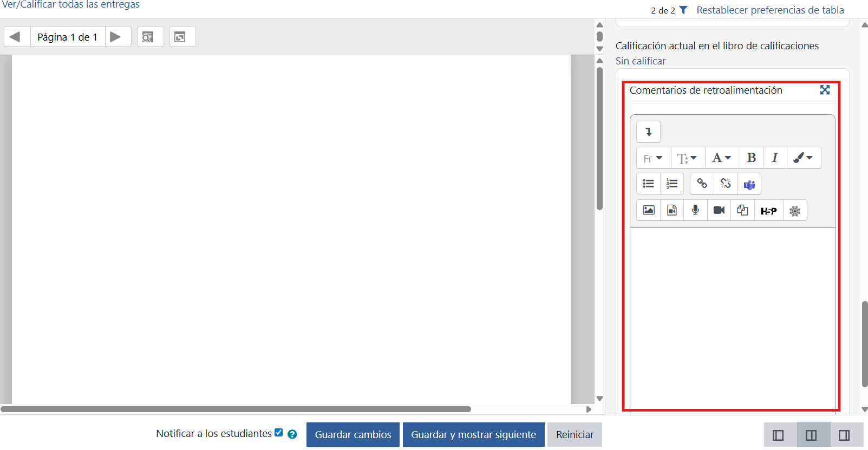This screenshot has width=868, height=450.
Task: Create a Microsoft Teams meeting link
Action: point(749,184)
